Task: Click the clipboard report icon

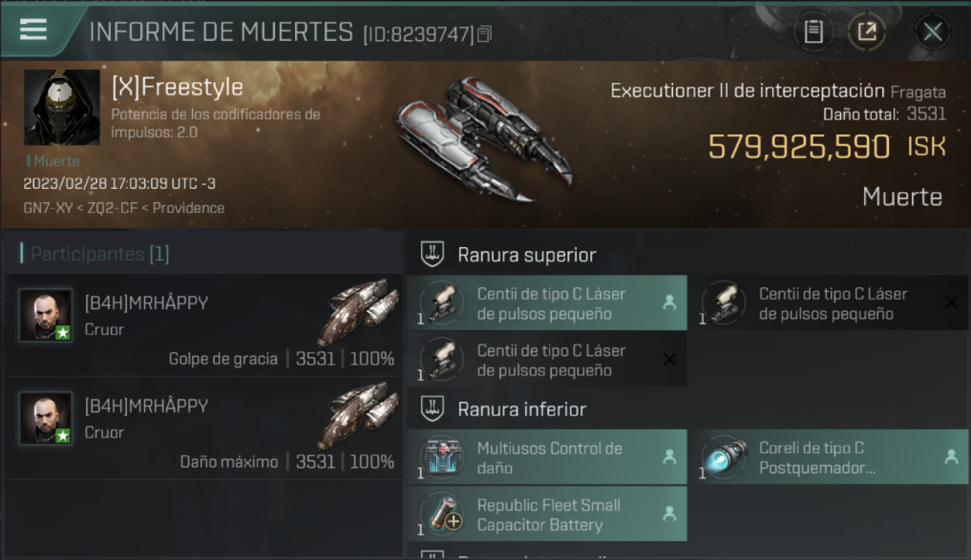Action: click(x=813, y=31)
